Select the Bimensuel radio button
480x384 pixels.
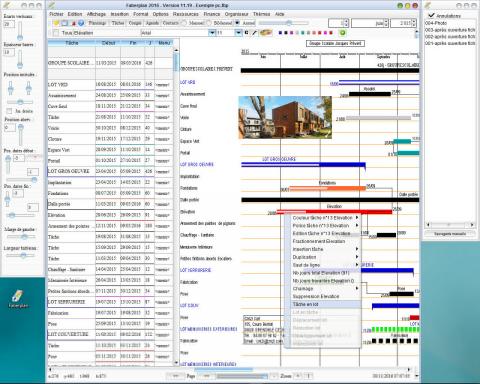tap(209, 23)
